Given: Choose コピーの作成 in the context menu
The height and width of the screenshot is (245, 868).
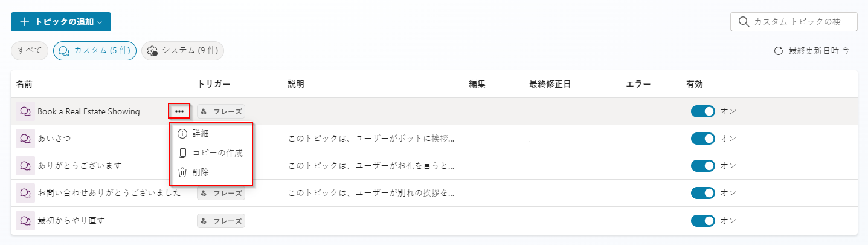Looking at the screenshot, I should coord(217,153).
